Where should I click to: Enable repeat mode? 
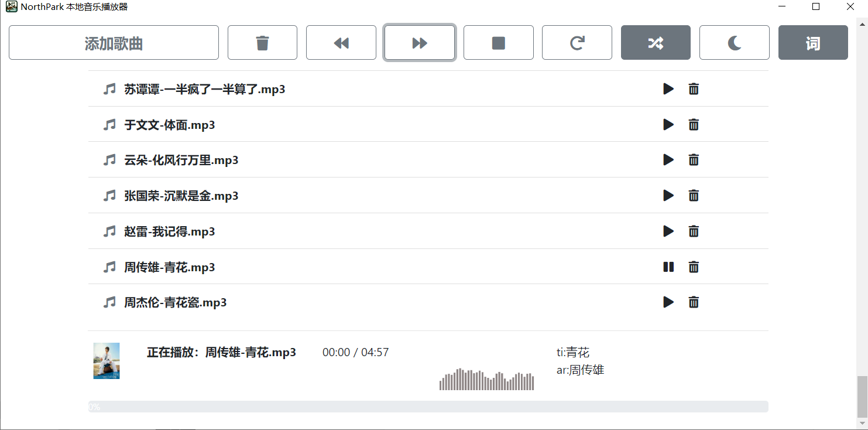[x=577, y=42]
